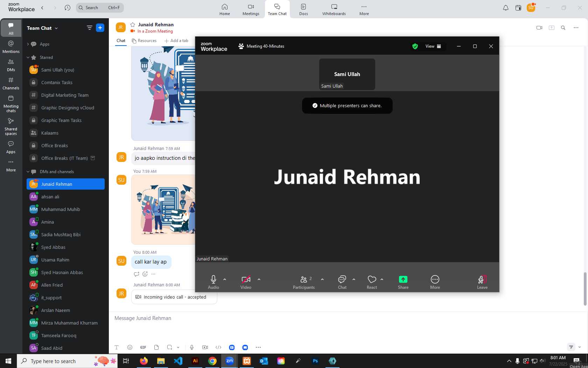
Task: Mute microphone in meeting Audio control
Action: click(x=213, y=282)
